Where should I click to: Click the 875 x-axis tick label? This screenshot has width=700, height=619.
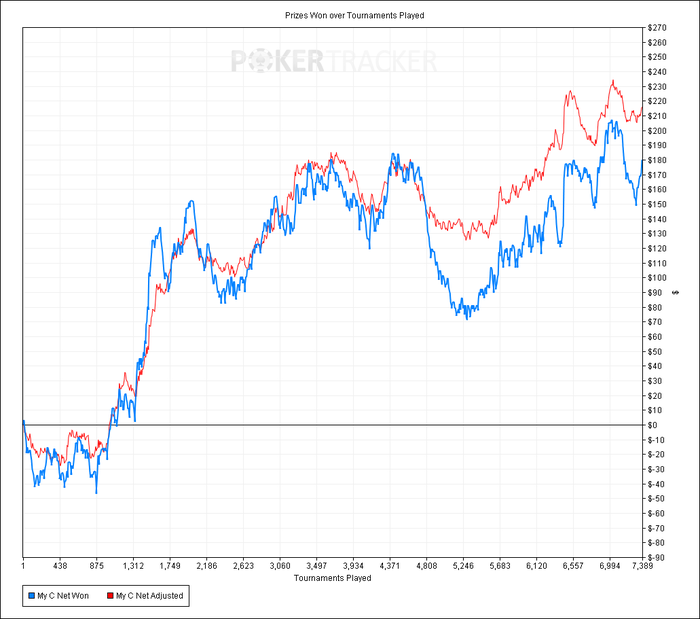pyautogui.click(x=96, y=566)
